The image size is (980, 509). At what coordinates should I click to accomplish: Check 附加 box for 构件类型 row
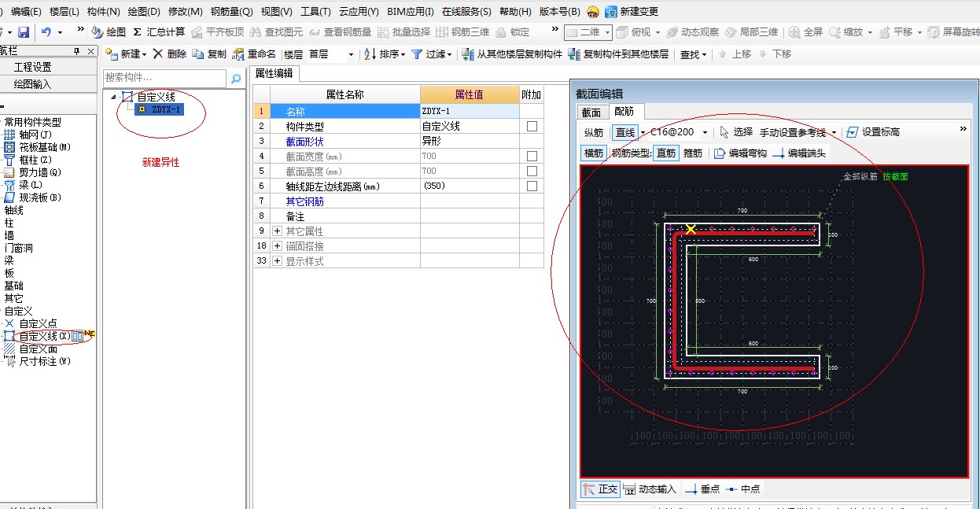pos(532,126)
